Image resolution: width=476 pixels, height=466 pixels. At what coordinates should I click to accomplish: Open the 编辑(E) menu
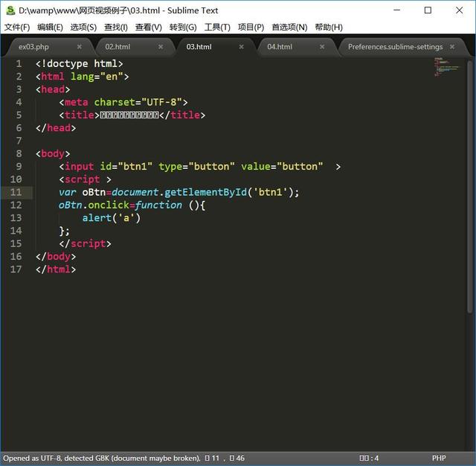point(50,28)
